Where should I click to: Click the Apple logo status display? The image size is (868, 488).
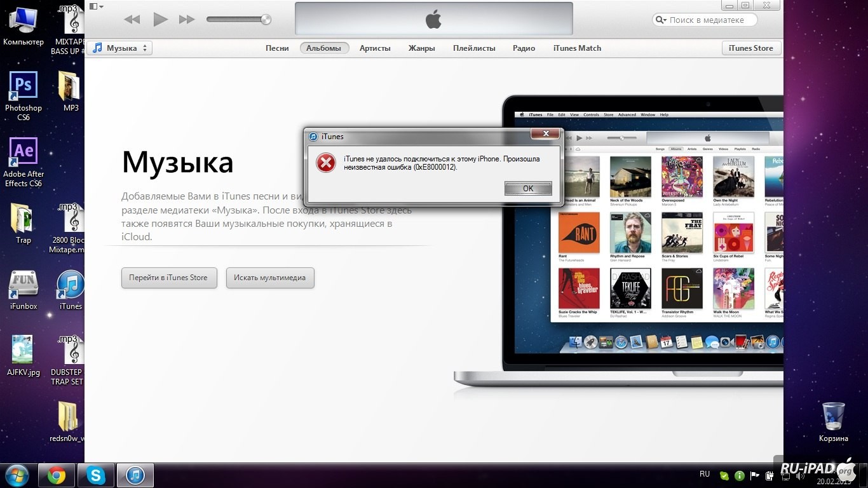point(434,18)
